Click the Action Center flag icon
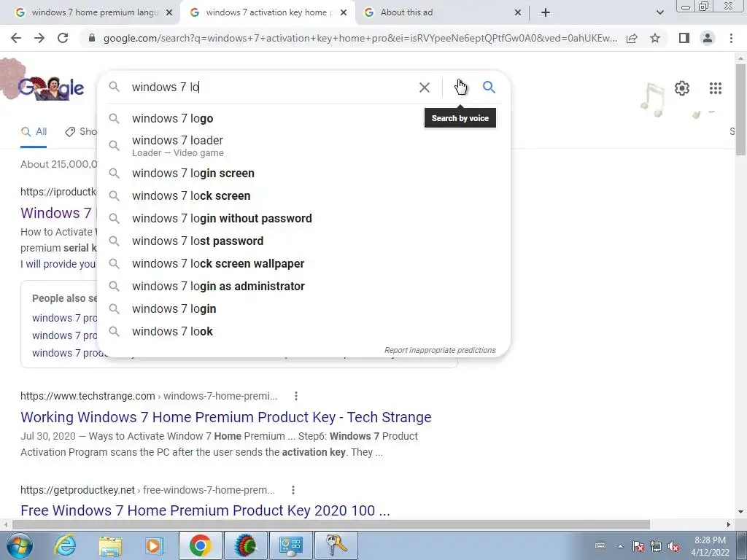The height and width of the screenshot is (560, 747). (x=638, y=546)
